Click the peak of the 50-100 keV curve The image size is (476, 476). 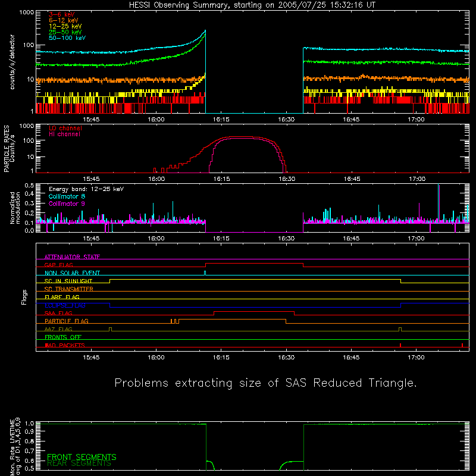coord(205,31)
